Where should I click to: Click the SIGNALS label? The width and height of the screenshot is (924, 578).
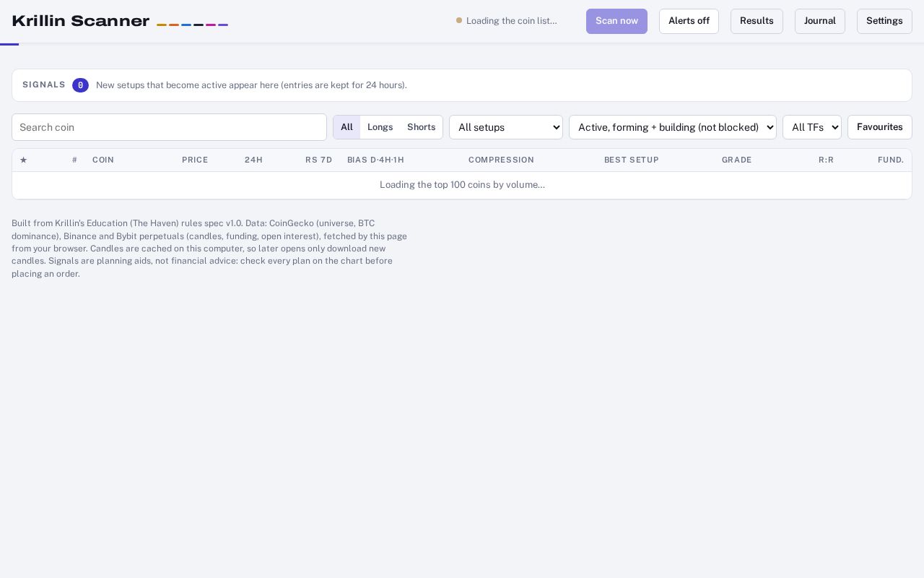44,85
